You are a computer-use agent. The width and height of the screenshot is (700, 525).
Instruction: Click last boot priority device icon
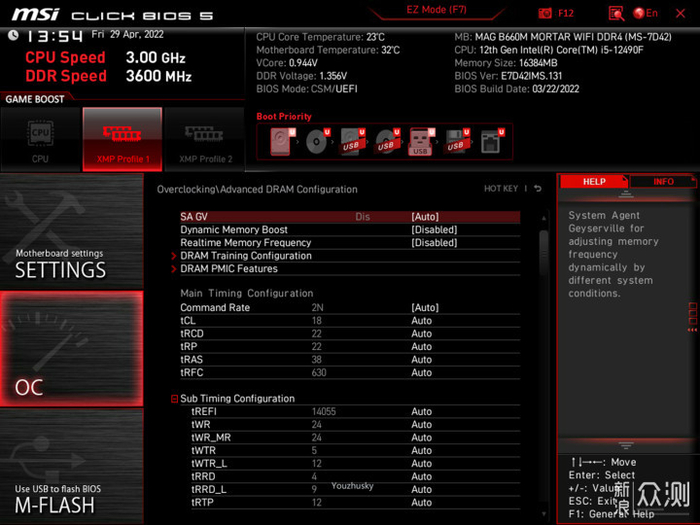coord(491,141)
